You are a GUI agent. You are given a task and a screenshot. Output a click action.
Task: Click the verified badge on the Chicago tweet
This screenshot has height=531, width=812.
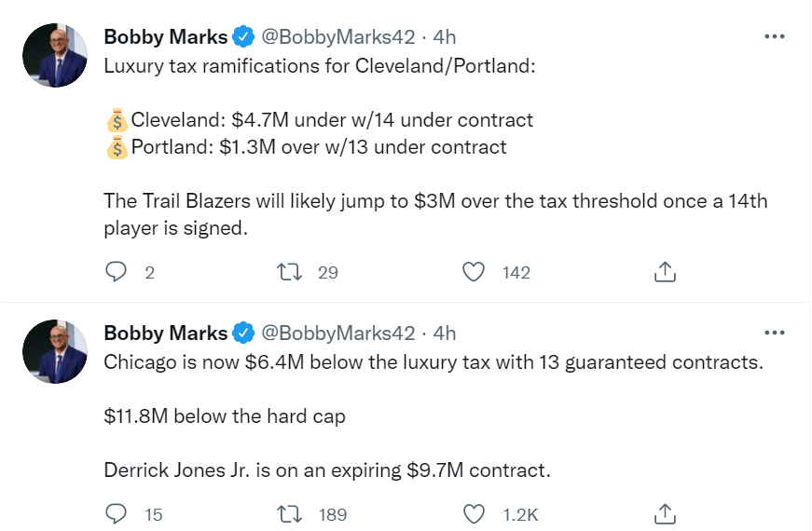click(x=243, y=334)
